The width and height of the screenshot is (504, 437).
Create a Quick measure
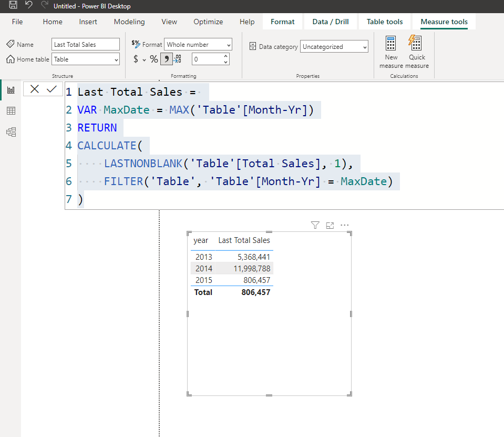(x=417, y=53)
